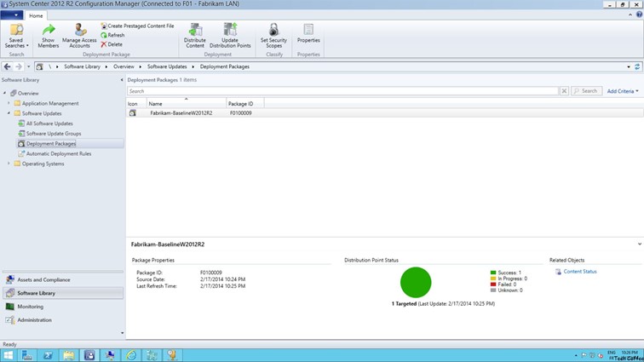
Task: Open the Help icon
Action: point(639,14)
